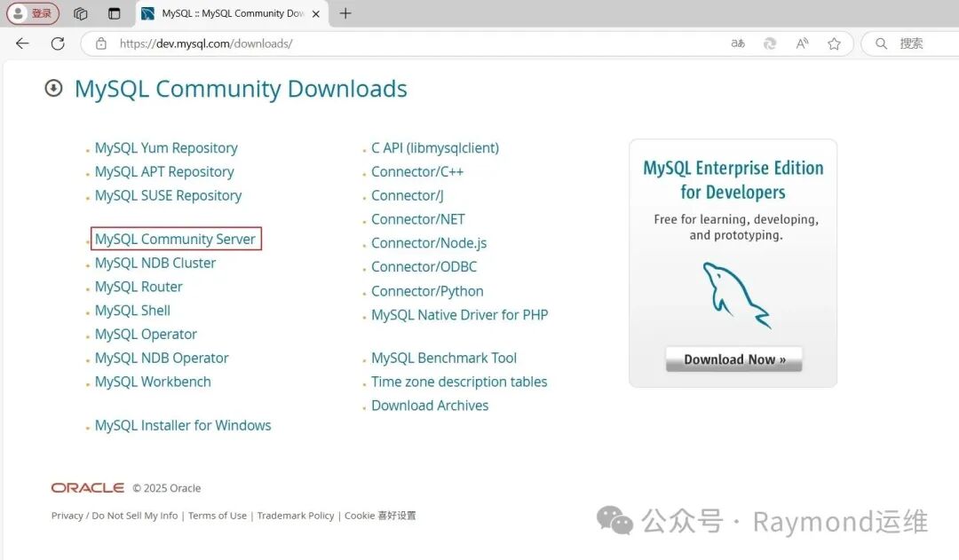The height and width of the screenshot is (560, 959).
Task: Open the tab actions menu icon
Action: [x=115, y=13]
